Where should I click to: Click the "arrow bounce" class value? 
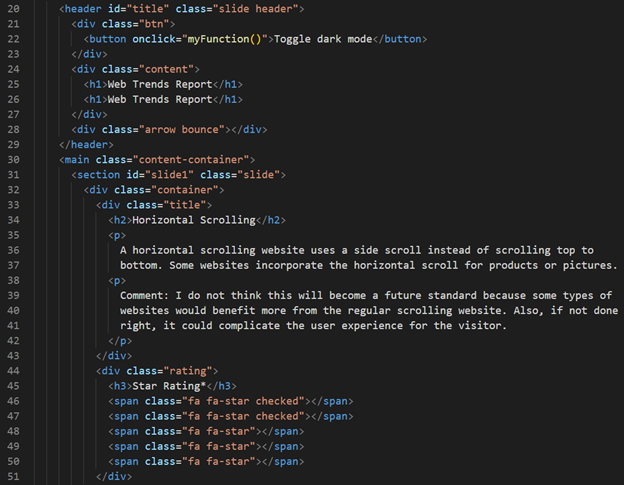tap(181, 130)
